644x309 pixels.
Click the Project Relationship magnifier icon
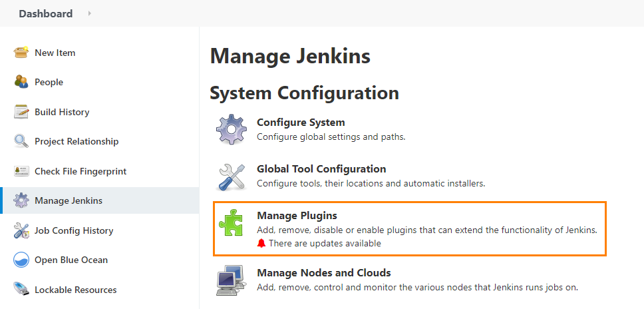[x=21, y=141]
